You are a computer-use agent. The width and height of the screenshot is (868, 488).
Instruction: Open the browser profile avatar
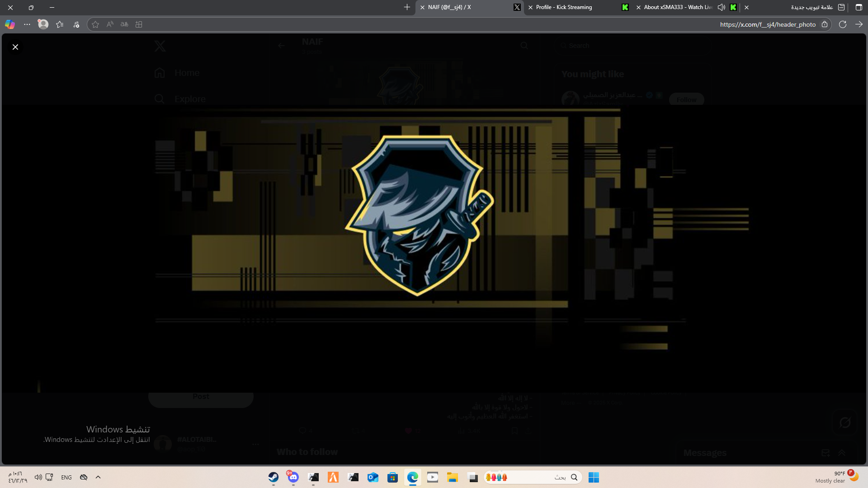43,24
